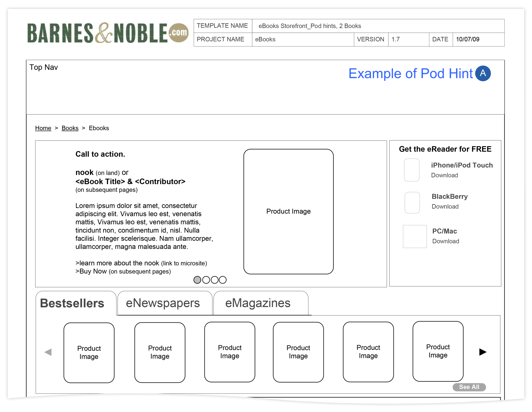Click the Example of Pod Hint title
The height and width of the screenshot is (412, 532).
point(411,74)
